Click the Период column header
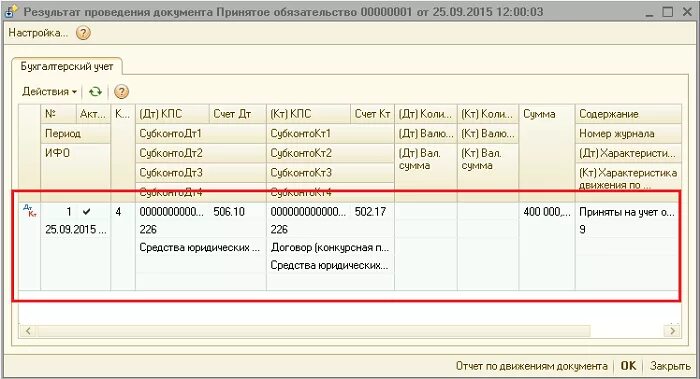The width and height of the screenshot is (700, 379). (75, 133)
